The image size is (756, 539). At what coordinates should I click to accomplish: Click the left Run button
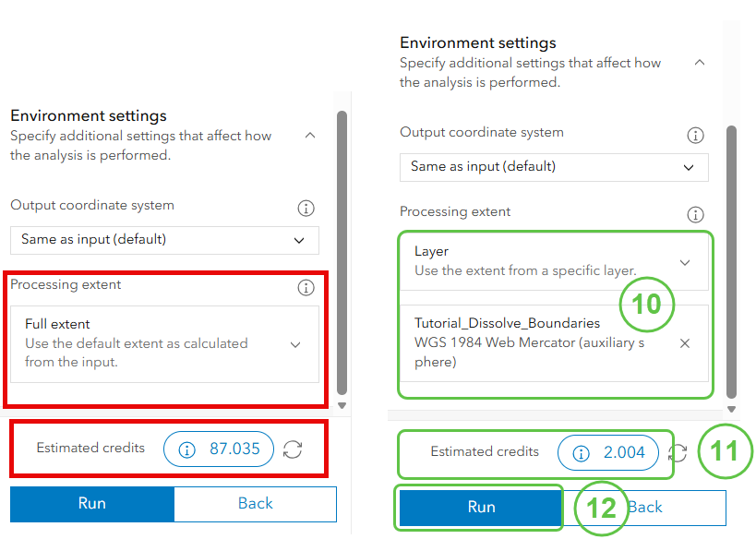point(92,504)
